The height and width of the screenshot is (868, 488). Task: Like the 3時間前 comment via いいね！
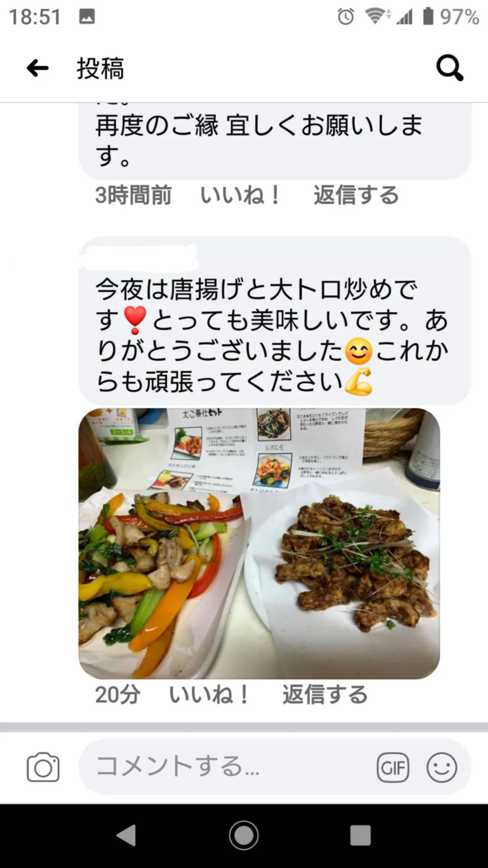(240, 195)
